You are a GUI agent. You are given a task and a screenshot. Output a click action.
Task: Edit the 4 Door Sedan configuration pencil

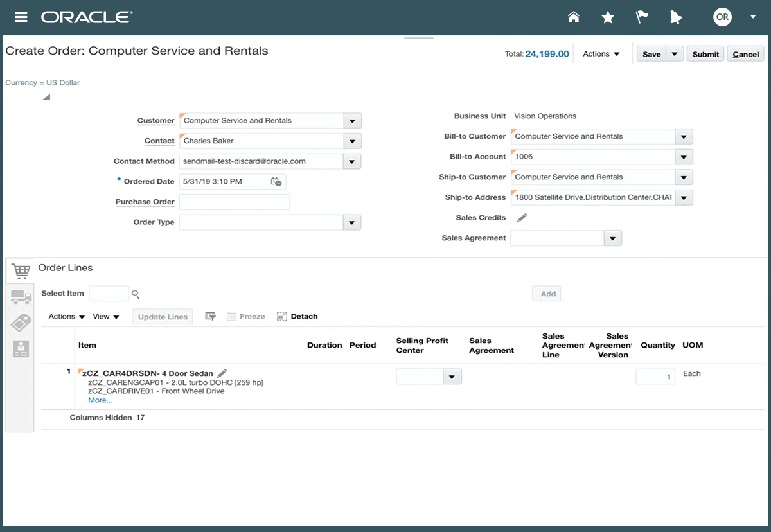pyautogui.click(x=222, y=373)
